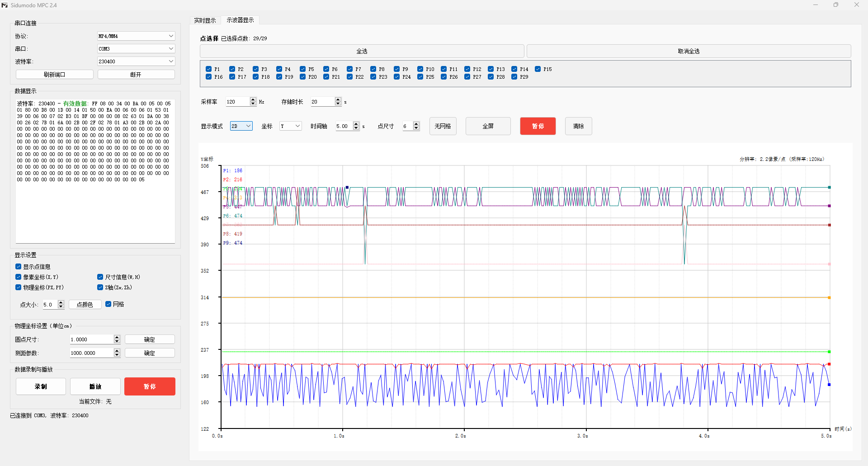Open the 点颜色 point color picker
Screen dimensions: 868x466
pos(85,305)
